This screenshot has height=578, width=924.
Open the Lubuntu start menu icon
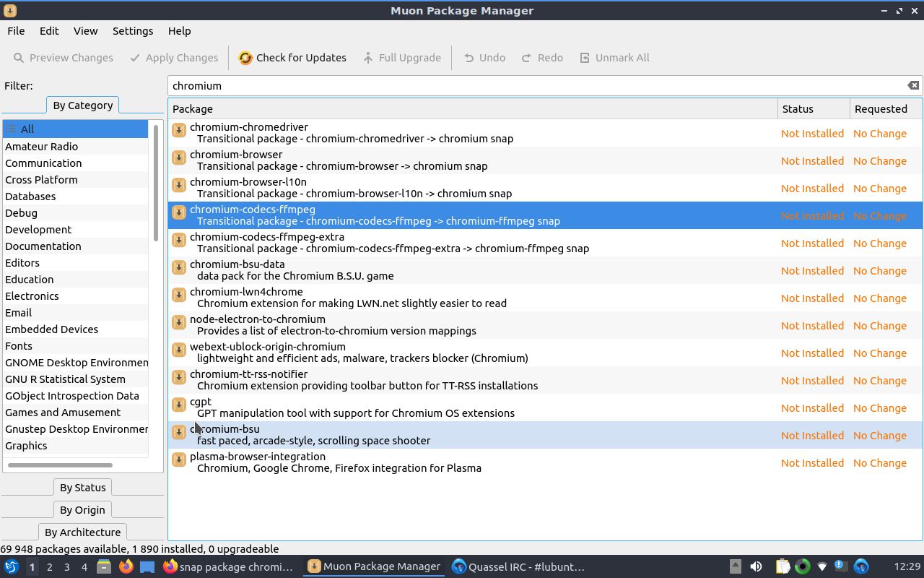tap(11, 566)
